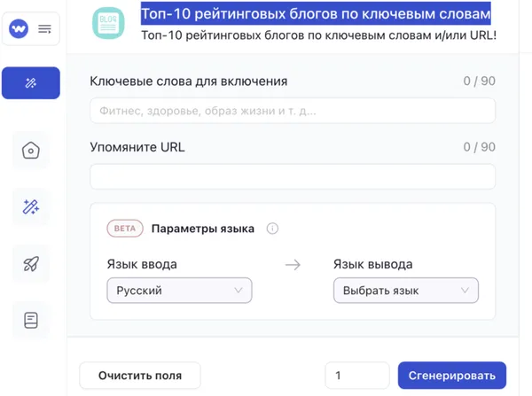Viewport: 532px width, 396px height.
Task: Click into the Упомяните URL text field
Action: click(x=292, y=176)
